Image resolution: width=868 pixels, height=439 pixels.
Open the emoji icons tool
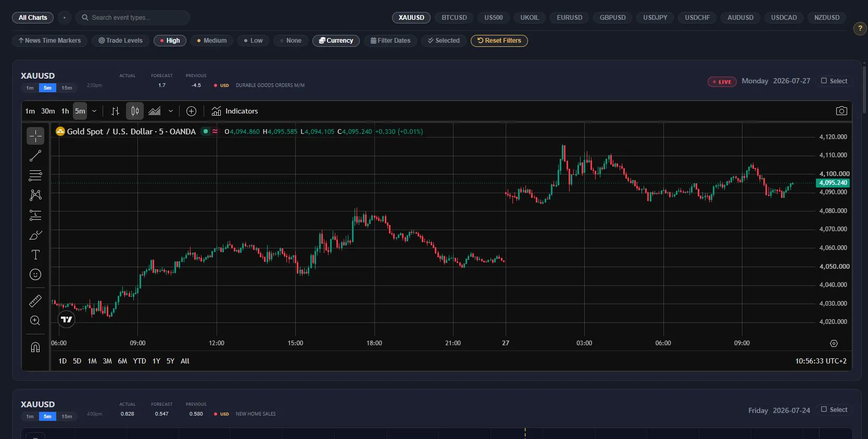click(x=35, y=274)
